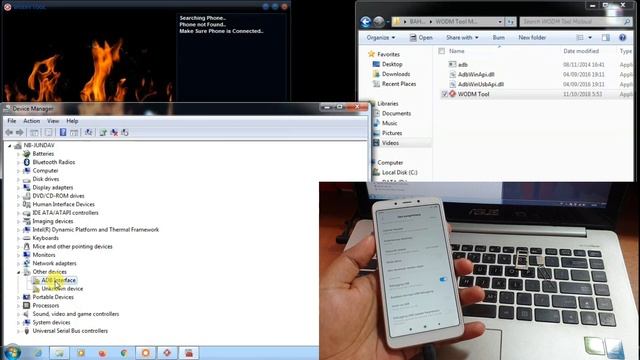Collapse the Other devices category
The height and width of the screenshot is (360, 640).
18,272
